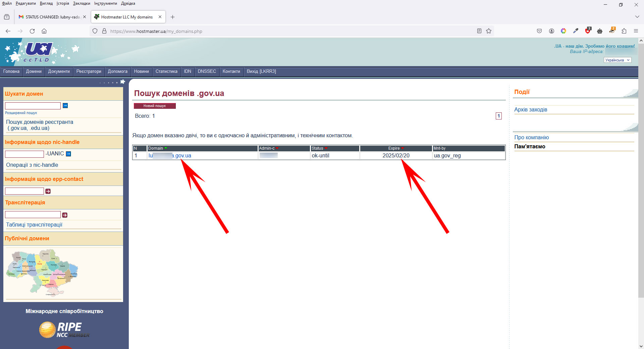The width and height of the screenshot is (644, 349).
Task: Submit epp-contact lookup arrow button
Action: (x=48, y=191)
